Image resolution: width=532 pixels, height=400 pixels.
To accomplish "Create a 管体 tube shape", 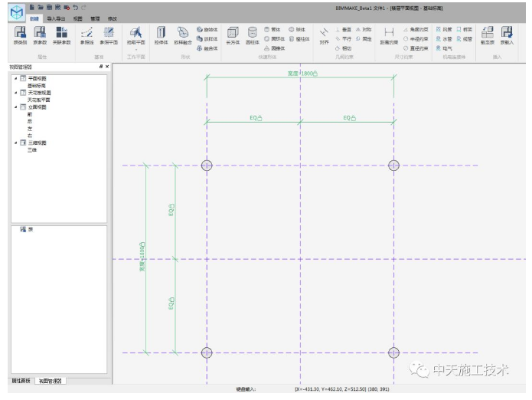I will (x=273, y=30).
